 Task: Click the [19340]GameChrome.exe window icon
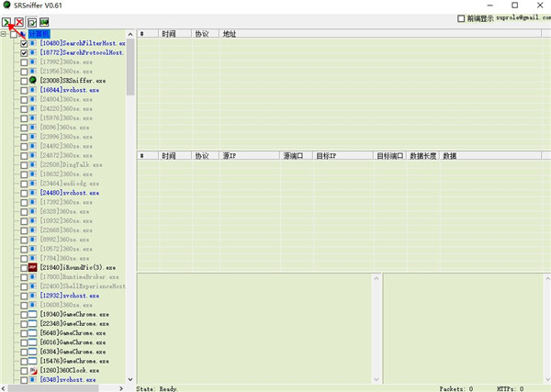(x=33, y=314)
